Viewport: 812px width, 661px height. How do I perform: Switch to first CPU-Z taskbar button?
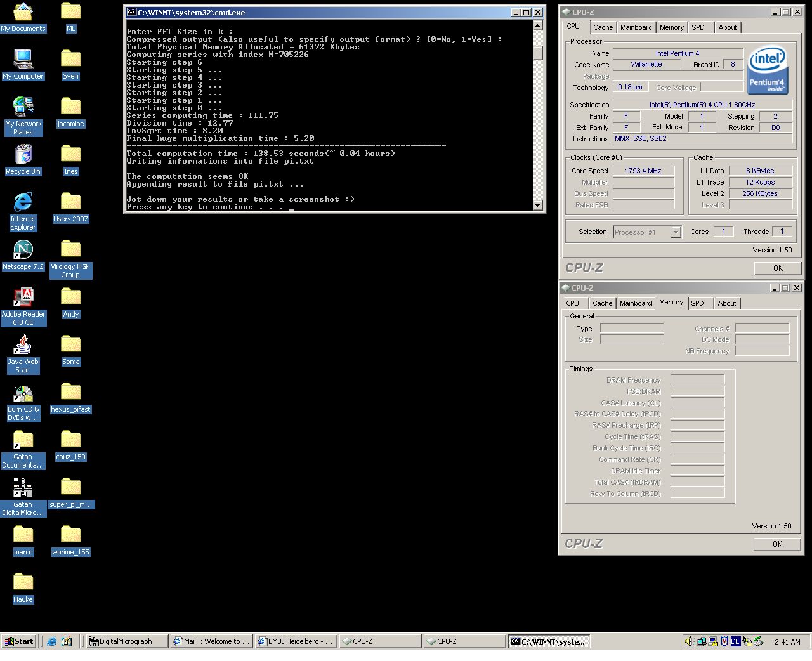(380, 641)
